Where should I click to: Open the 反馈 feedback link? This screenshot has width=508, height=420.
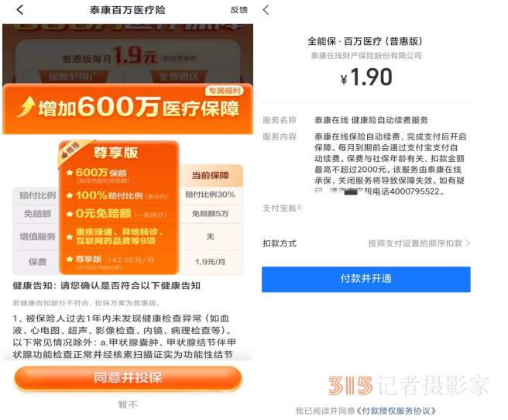(x=239, y=10)
